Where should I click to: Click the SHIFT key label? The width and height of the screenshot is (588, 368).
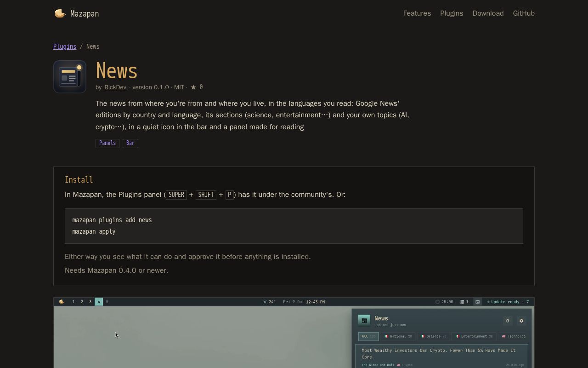pyautogui.click(x=206, y=195)
